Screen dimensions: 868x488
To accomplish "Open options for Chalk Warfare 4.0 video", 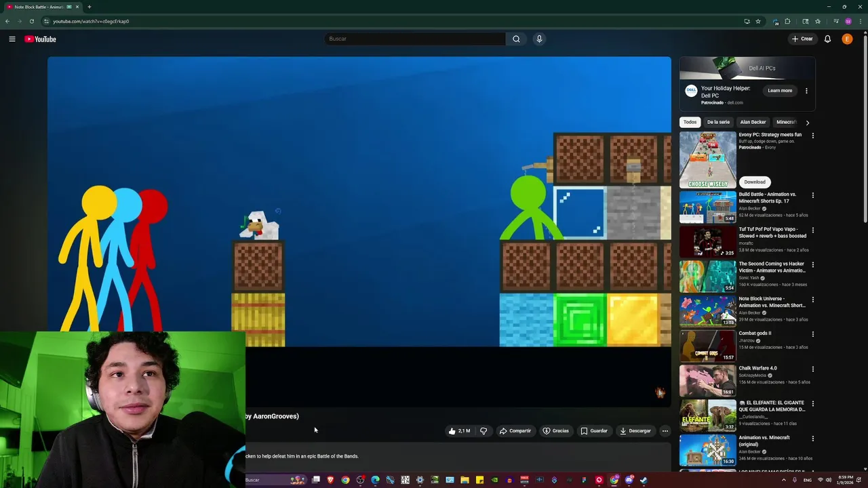I will [813, 369].
